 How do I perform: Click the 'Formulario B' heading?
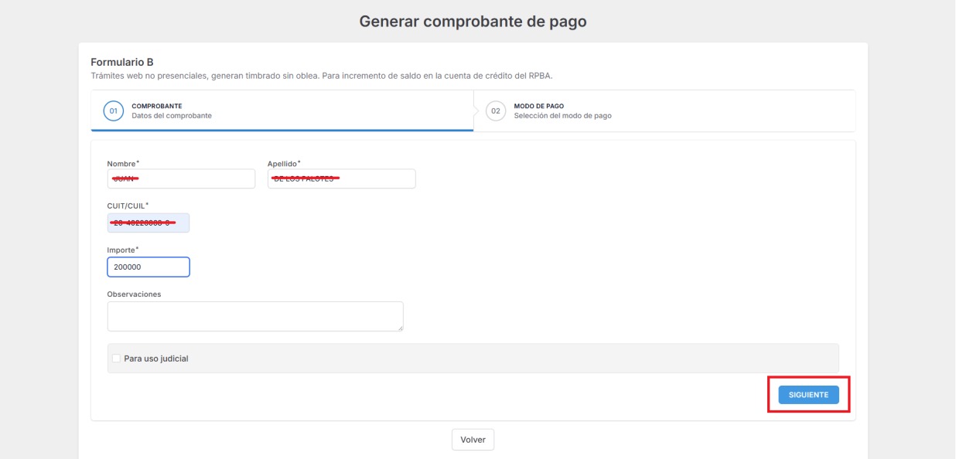(122, 62)
